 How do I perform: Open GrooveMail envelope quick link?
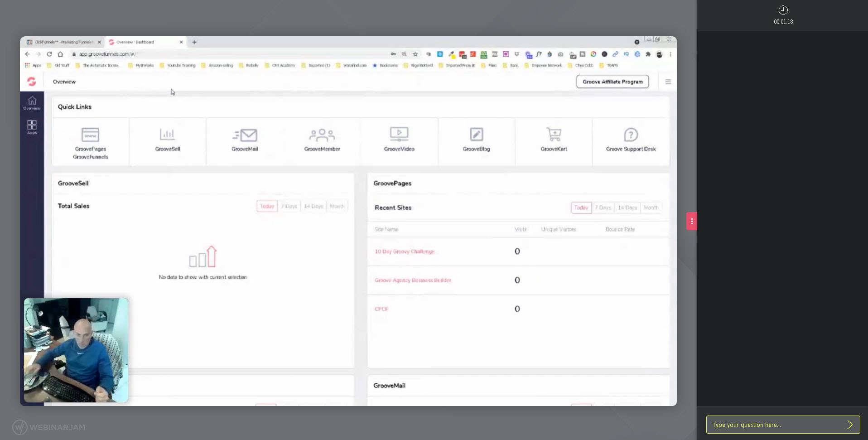click(x=245, y=135)
